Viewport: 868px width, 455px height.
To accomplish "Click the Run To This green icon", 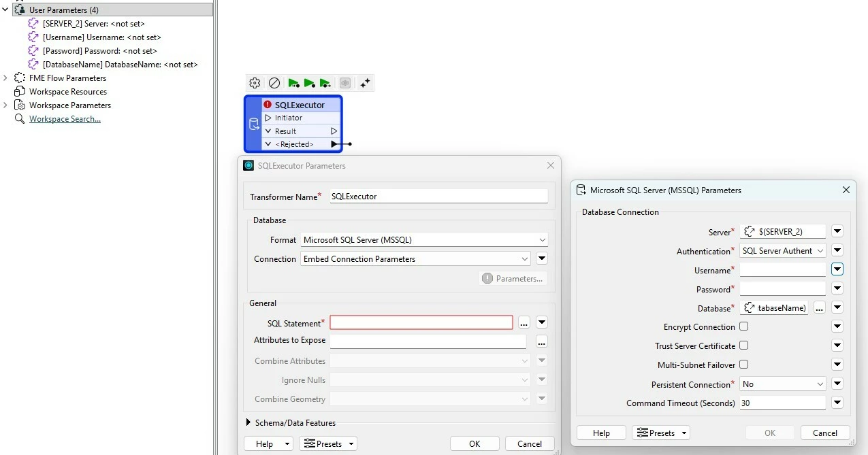I will point(293,83).
